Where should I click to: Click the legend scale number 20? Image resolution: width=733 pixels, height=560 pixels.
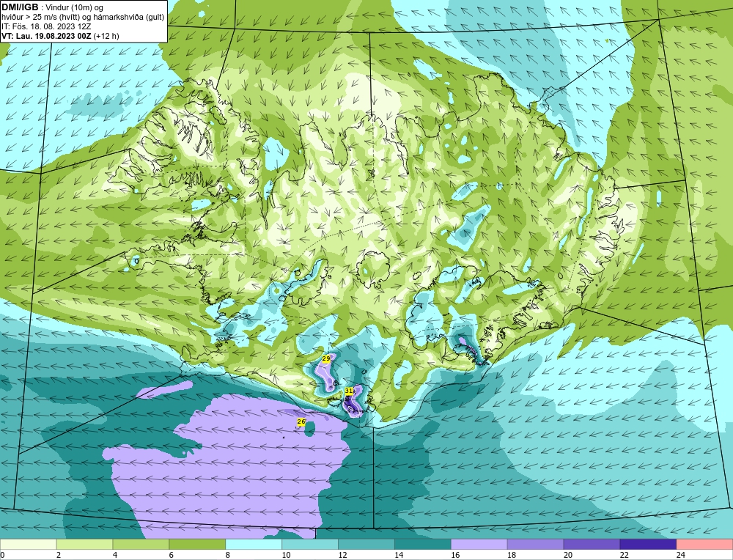point(568,555)
